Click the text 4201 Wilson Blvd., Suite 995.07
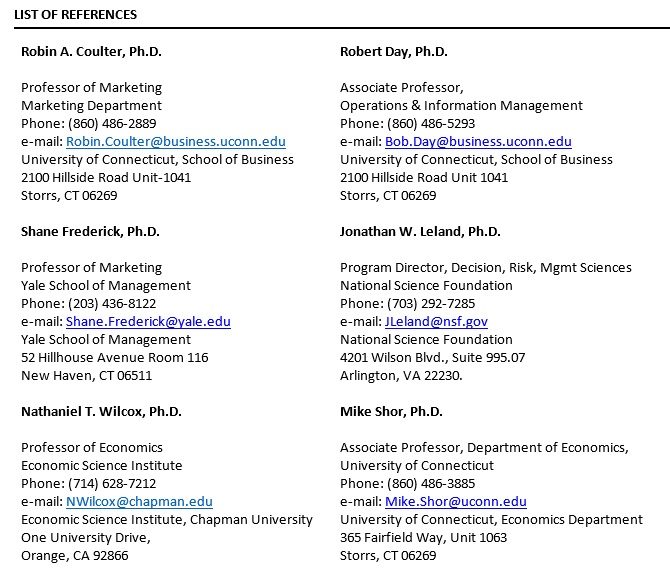The image size is (670, 578). point(432,357)
